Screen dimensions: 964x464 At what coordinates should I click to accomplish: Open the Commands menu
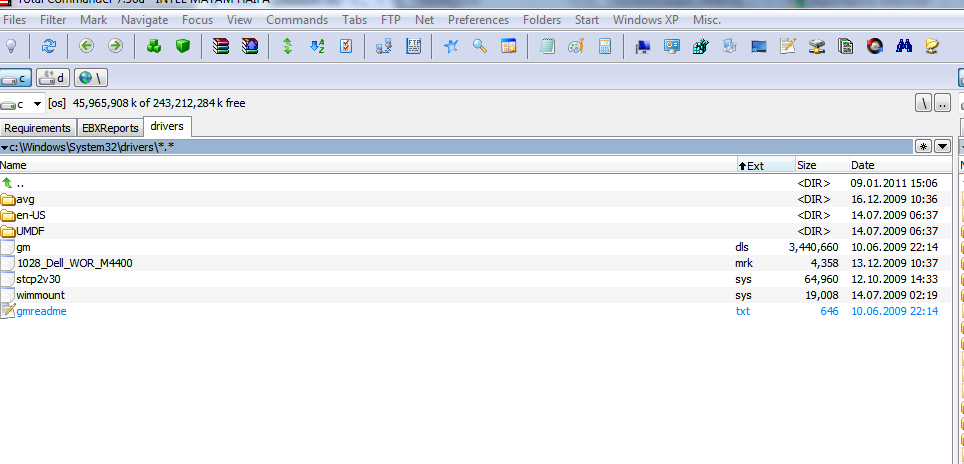(x=296, y=20)
